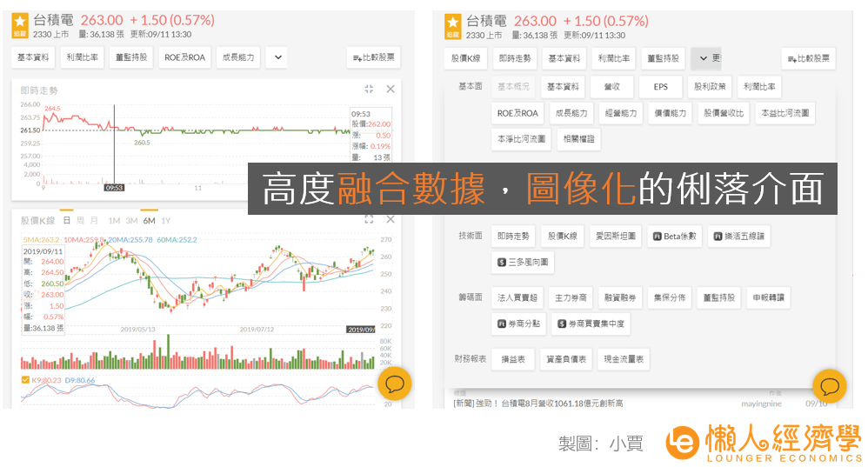Close the 即時走勢 chart panel

391,89
